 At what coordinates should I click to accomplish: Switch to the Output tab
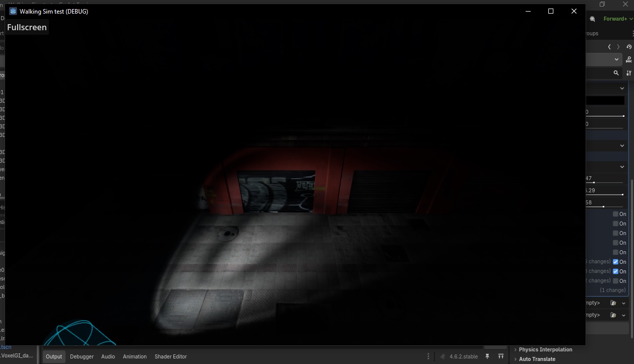54,356
